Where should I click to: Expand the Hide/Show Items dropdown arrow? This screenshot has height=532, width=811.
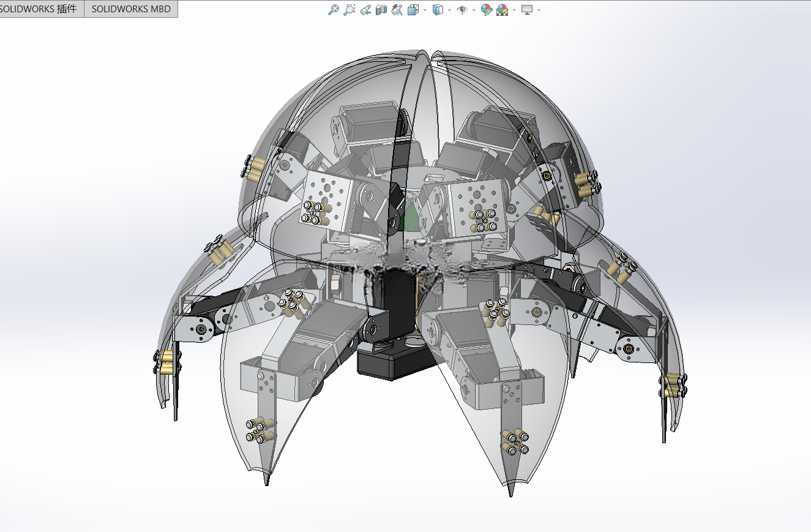[x=474, y=10]
